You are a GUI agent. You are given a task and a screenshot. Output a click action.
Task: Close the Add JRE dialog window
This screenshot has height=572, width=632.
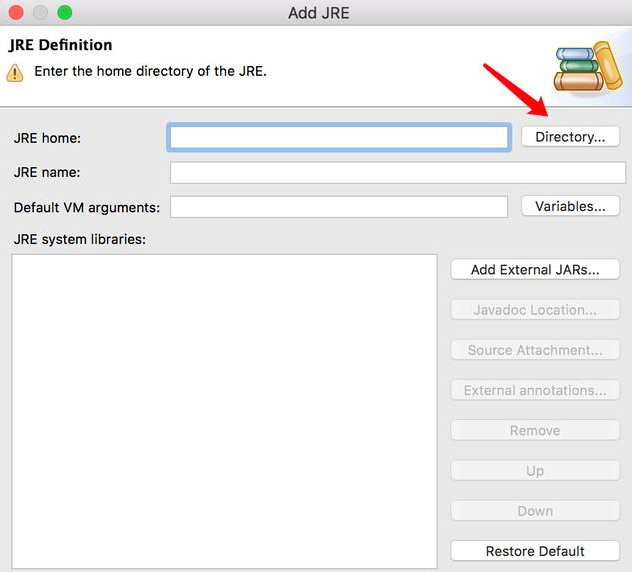coord(16,13)
